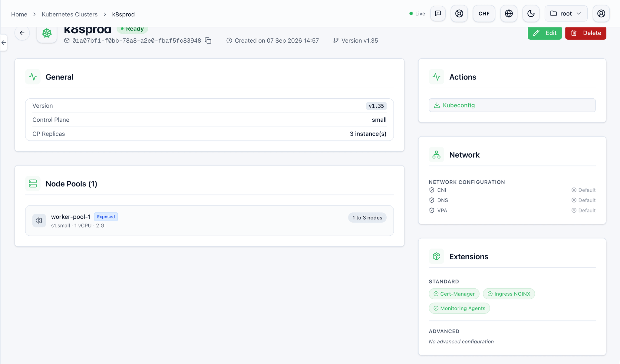620x364 pixels.
Task: Click the Monitoring Agents extension chip
Action: point(459,308)
